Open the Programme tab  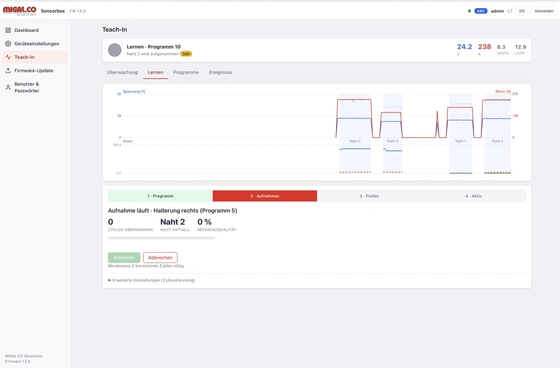pyautogui.click(x=186, y=72)
